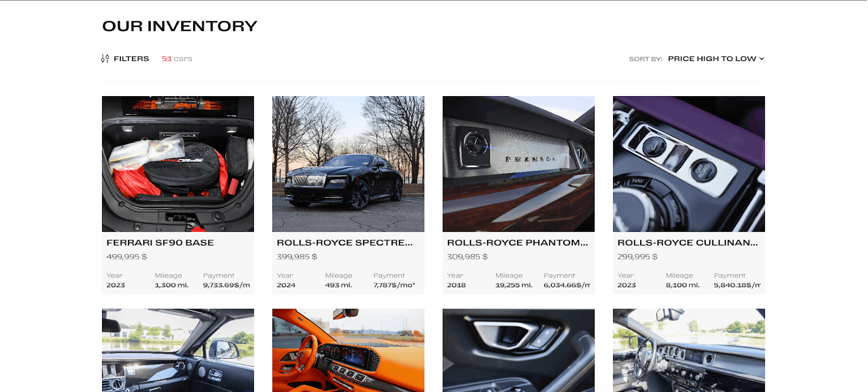This screenshot has width=868, height=392.
Task: Click the 51 cars count text
Action: click(x=177, y=59)
